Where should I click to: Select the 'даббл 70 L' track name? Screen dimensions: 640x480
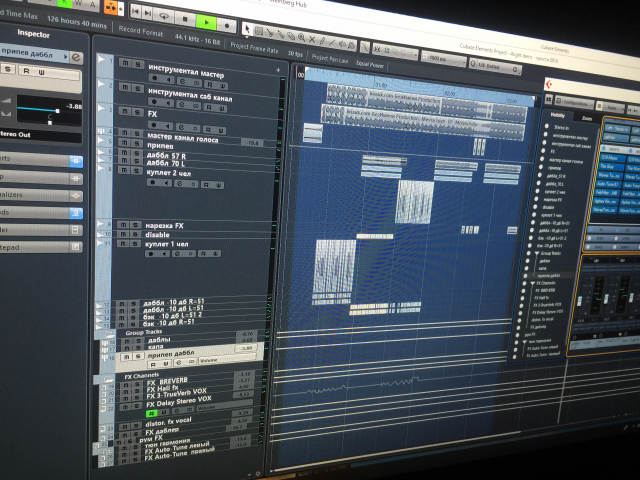coord(166,163)
